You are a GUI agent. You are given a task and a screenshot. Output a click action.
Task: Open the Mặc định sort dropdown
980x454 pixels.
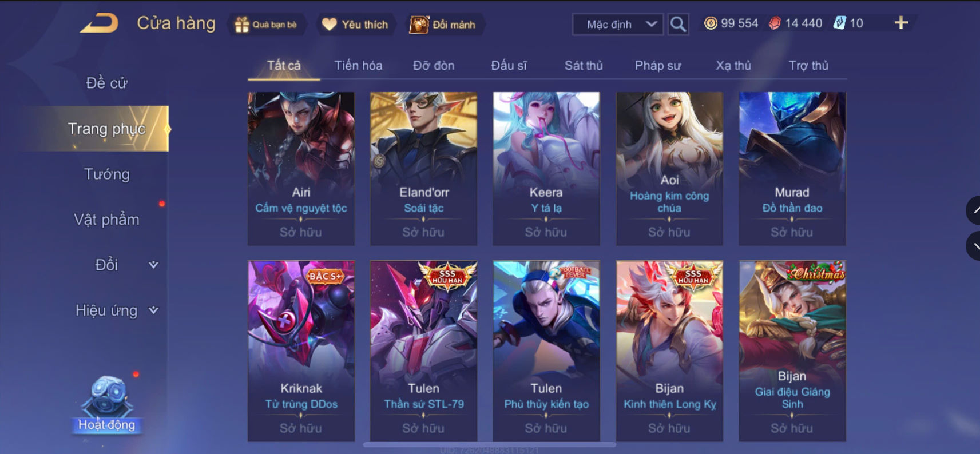click(x=618, y=24)
